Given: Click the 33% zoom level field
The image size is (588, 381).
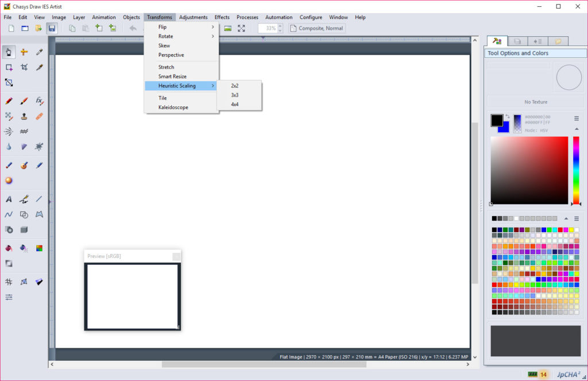Looking at the screenshot, I should point(267,28).
